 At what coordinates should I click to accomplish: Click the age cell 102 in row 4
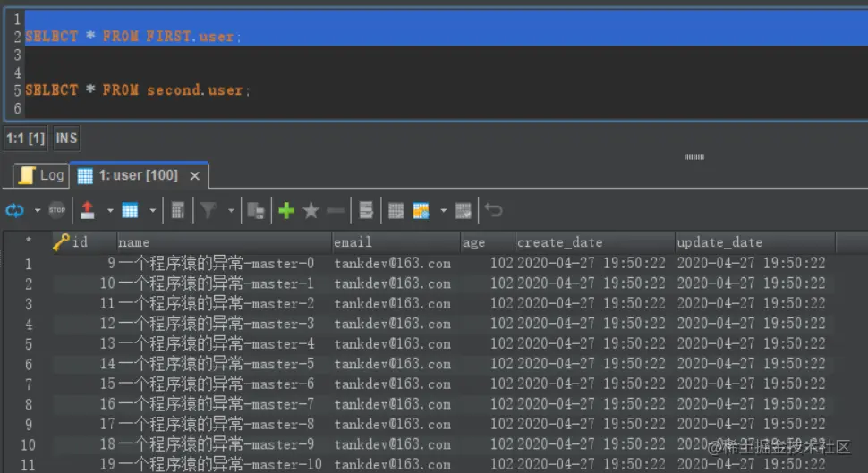(487, 324)
